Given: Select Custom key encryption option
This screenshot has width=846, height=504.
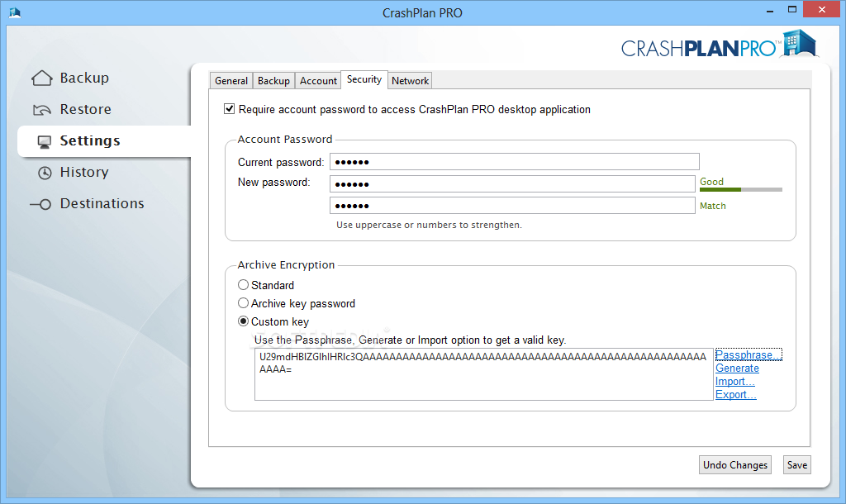Looking at the screenshot, I should tap(244, 321).
